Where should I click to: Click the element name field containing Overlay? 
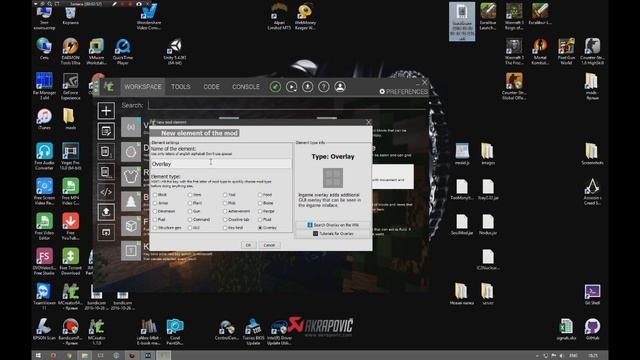coord(221,164)
